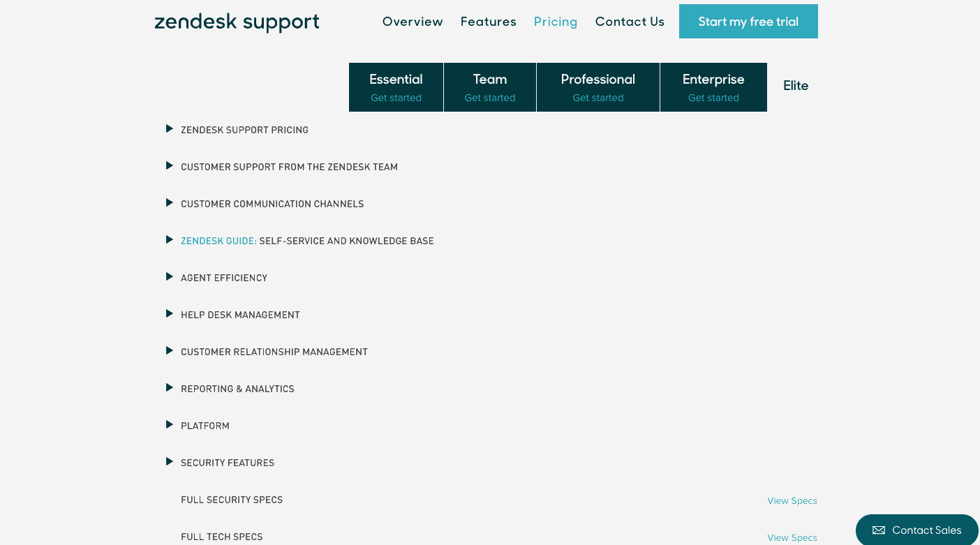Screen dimensions: 980x545
Task: Expand the Customer Support from the Zendesk Team arrow
Action: click(169, 166)
